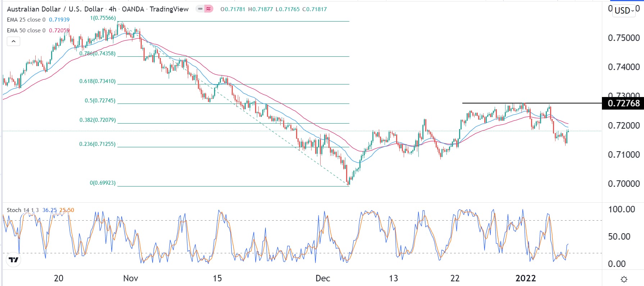Click the Stoch %D value 25.50

(x=67, y=210)
